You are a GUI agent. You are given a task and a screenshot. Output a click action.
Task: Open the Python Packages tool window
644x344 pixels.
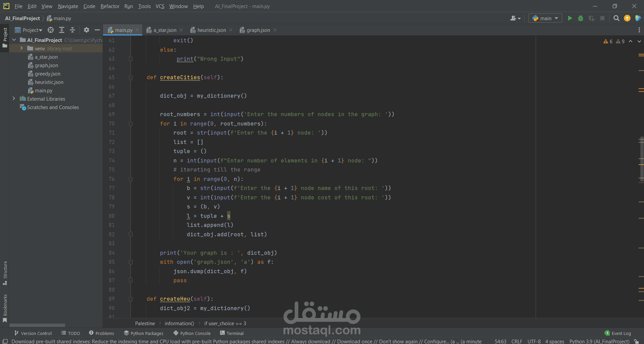(x=144, y=333)
